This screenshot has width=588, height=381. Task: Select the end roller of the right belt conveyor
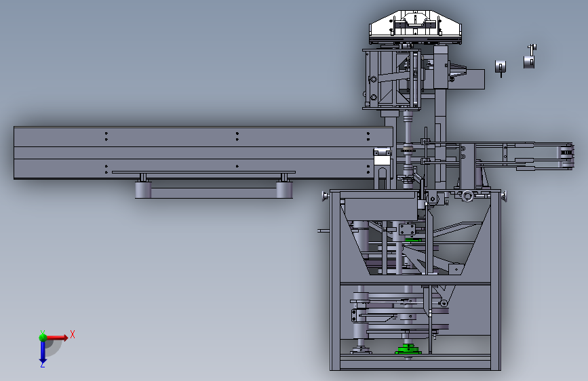568,156
